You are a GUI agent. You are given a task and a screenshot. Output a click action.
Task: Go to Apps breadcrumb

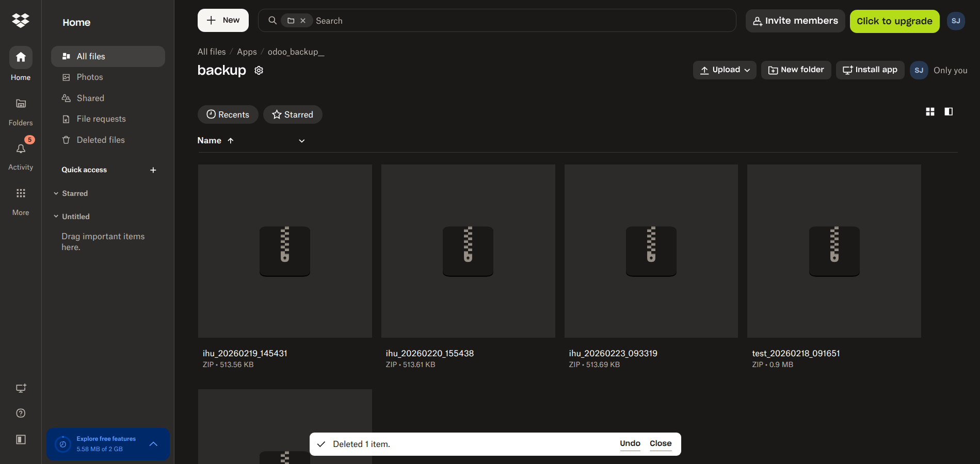click(x=247, y=52)
